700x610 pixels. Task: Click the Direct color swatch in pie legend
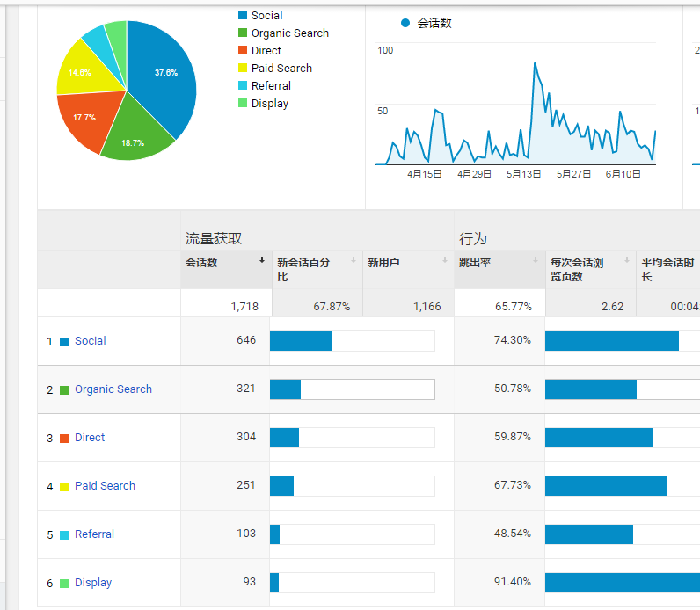point(243,51)
